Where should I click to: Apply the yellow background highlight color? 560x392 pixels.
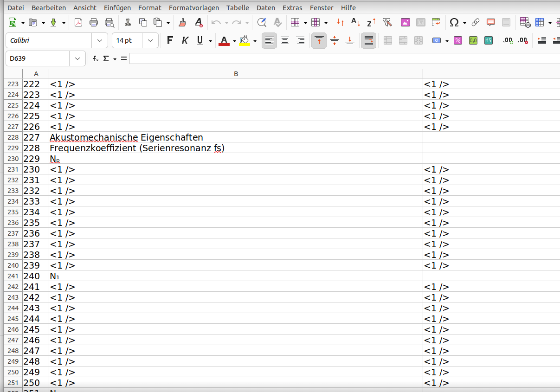[x=245, y=41]
